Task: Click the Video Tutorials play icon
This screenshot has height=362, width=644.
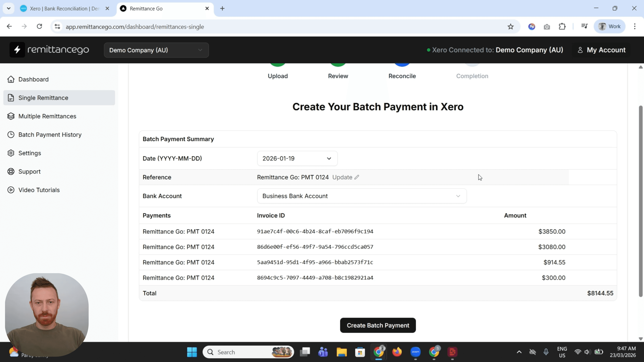Action: click(x=11, y=190)
